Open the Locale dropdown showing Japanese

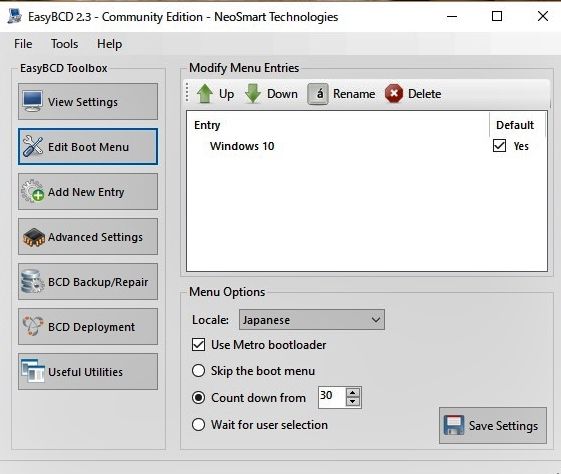(x=312, y=319)
